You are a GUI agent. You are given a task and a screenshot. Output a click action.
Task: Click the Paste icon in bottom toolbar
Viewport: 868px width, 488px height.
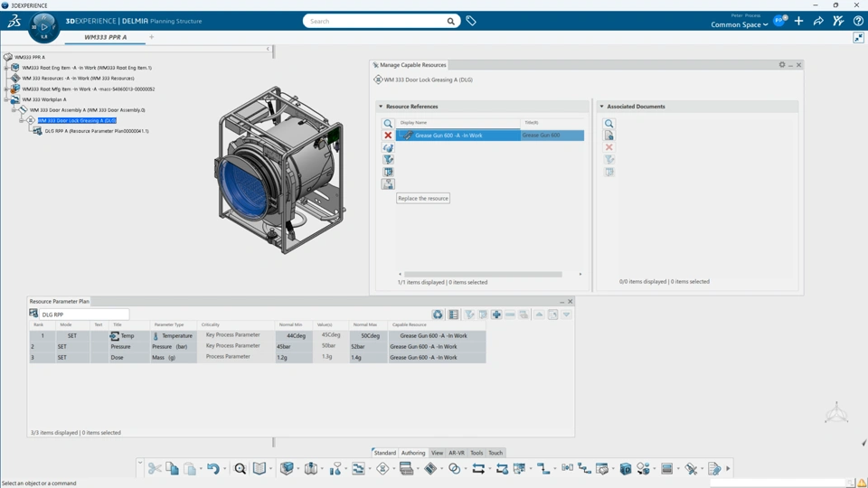tap(190, 469)
